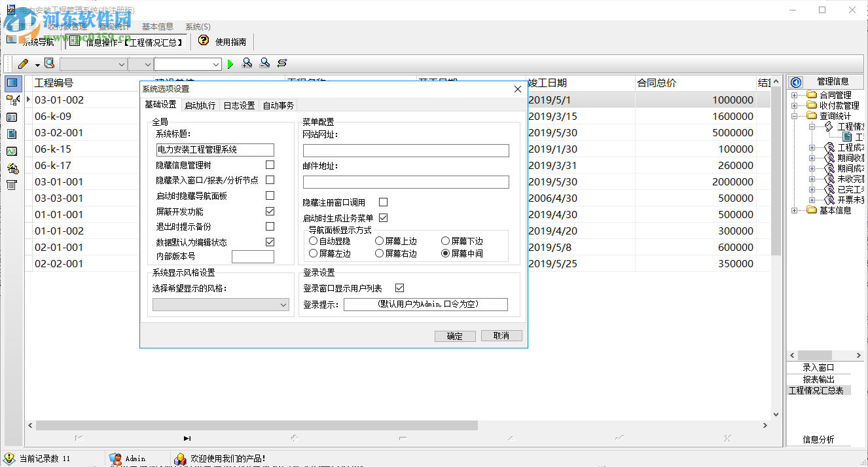Image resolution: width=868 pixels, height=467 pixels.
Task: Open the 选择希望显示的风格 dropdown
Action: tap(284, 305)
